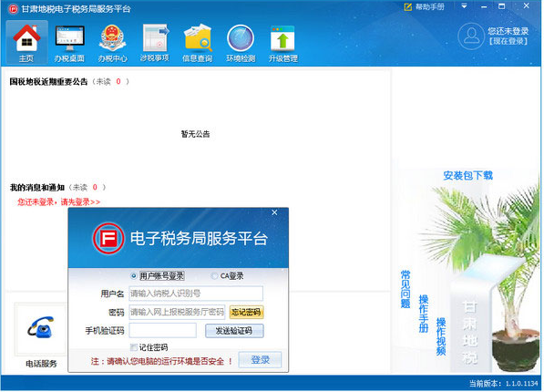544x392 pixels.
Task: Open the 常见问题 vertical link
Action: coord(405,289)
